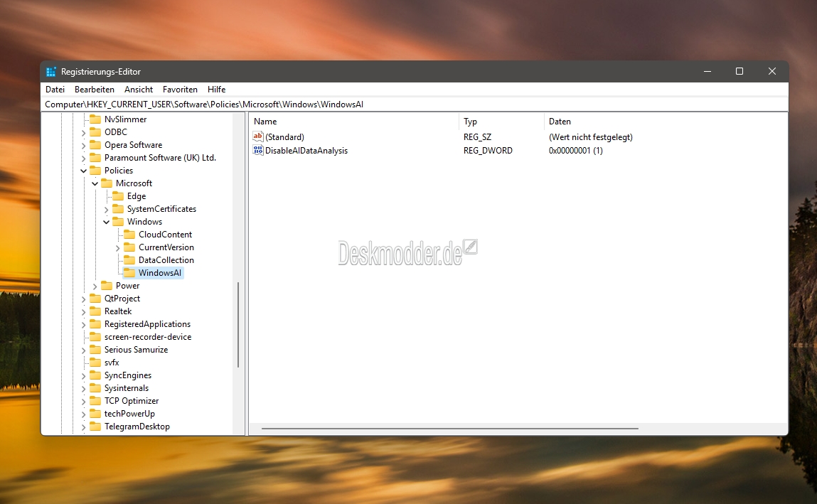Click the NvSlimmer folder icon
Screen dimensions: 817x504
click(95, 119)
